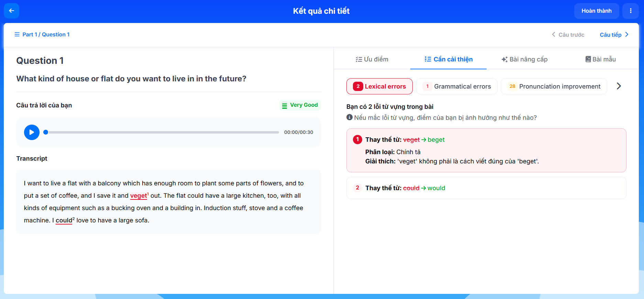The height and width of the screenshot is (299, 644).
Task: Open the three-dot more options menu
Action: 630,11
